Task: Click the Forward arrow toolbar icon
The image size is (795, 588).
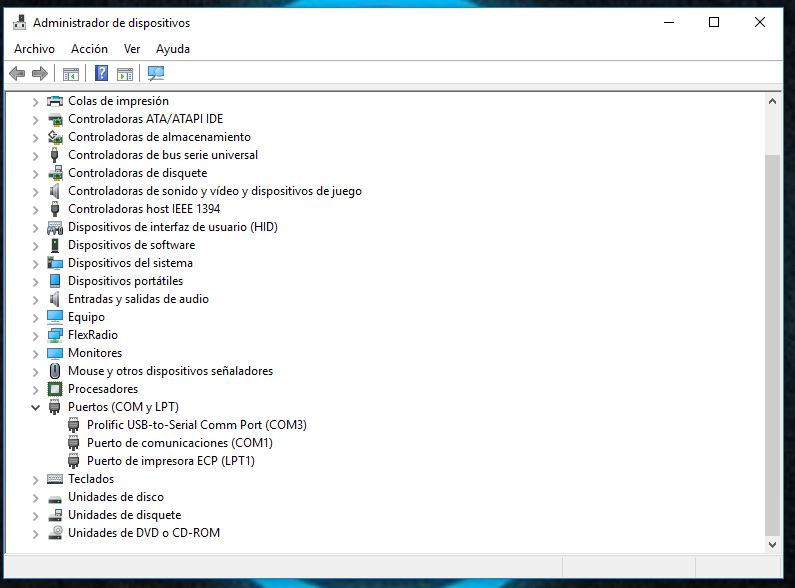Action: pos(40,73)
